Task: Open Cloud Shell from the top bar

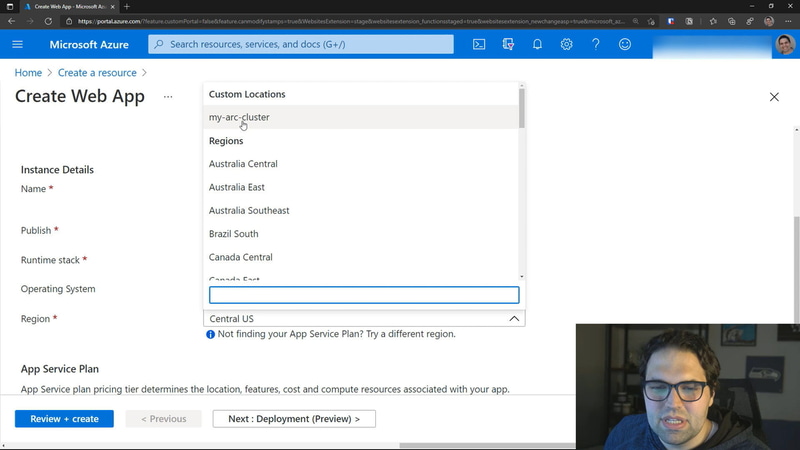Action: [479, 44]
